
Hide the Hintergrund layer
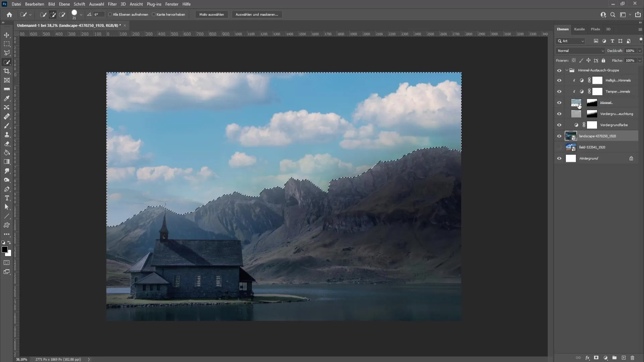tap(559, 158)
